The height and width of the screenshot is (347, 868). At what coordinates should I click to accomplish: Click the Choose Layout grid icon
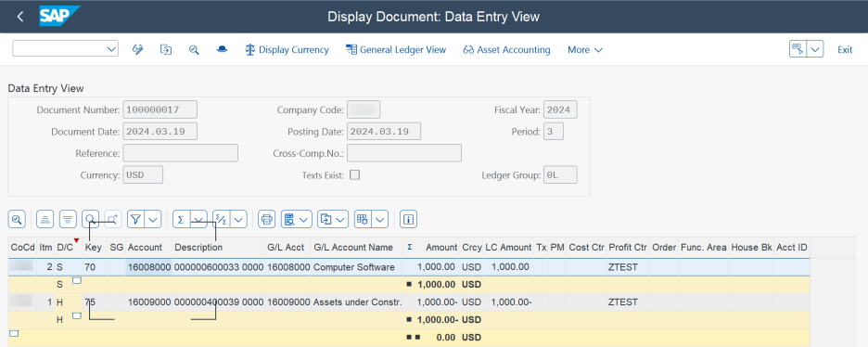pyautogui.click(x=363, y=219)
